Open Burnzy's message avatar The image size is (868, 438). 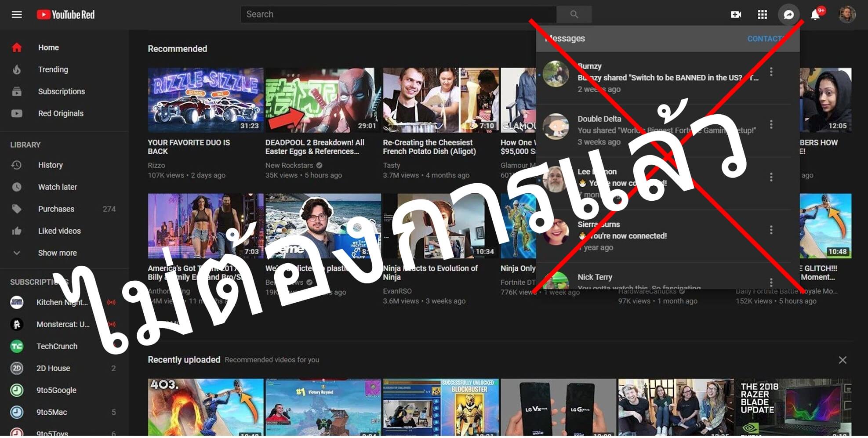pyautogui.click(x=556, y=74)
